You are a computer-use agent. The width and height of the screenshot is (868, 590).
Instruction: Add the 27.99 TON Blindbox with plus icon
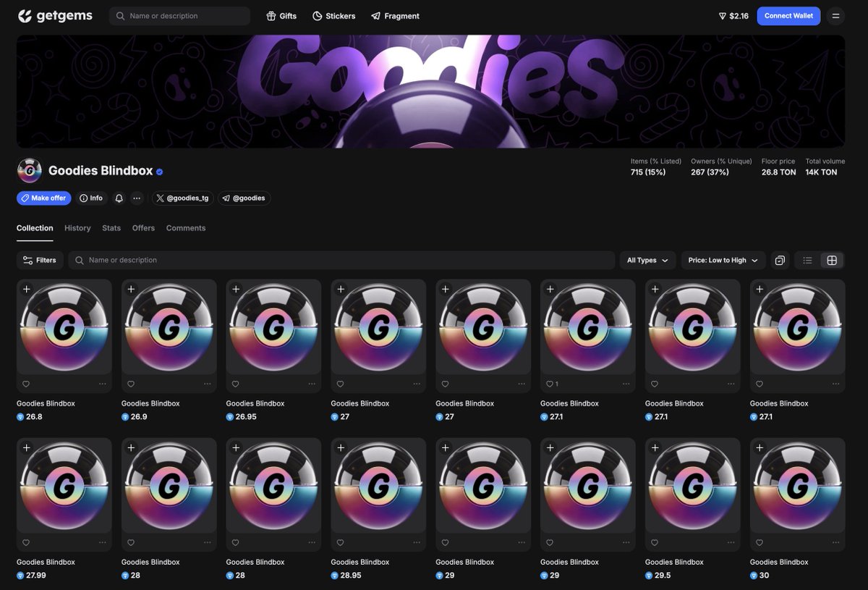point(26,447)
